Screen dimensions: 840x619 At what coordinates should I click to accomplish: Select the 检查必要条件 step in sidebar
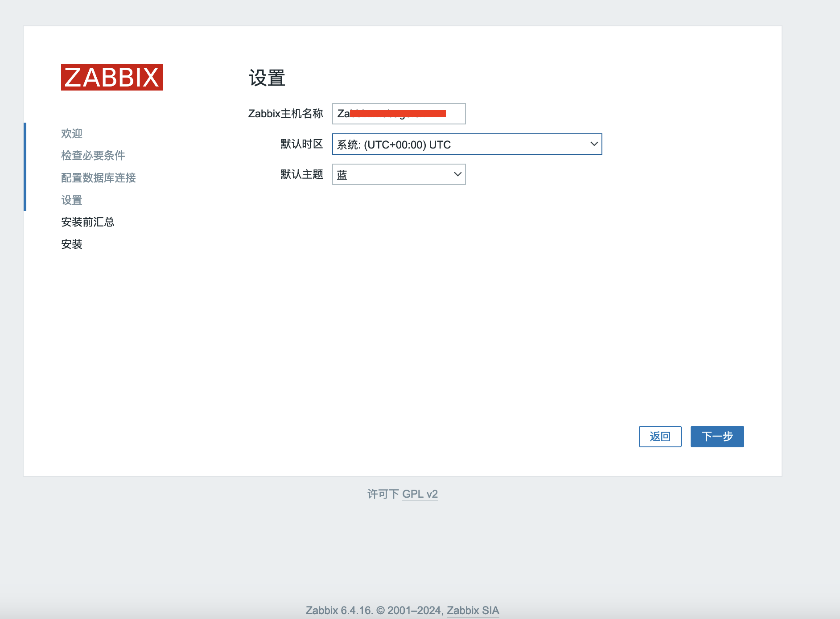[93, 155]
